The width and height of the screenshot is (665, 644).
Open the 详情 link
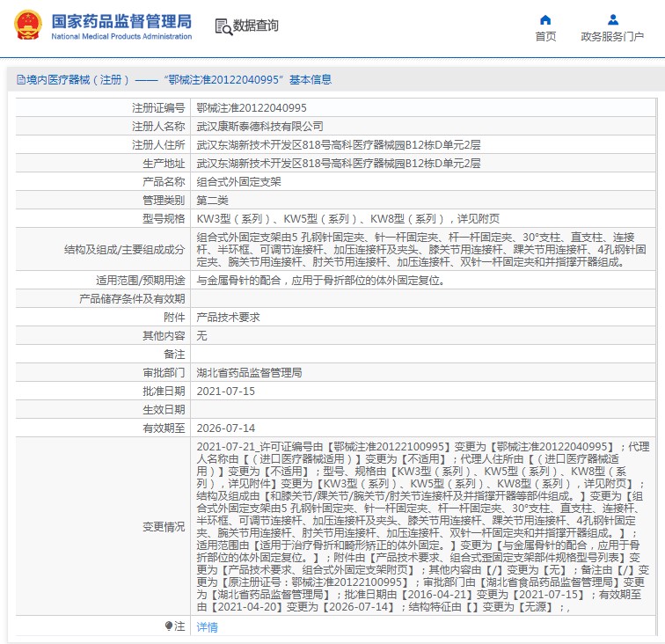[207, 627]
